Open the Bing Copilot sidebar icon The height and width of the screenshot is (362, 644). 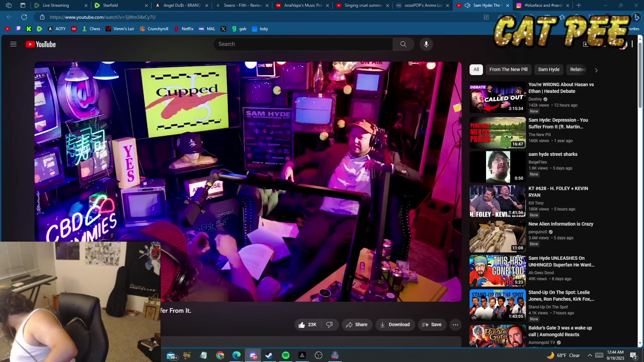(x=636, y=17)
